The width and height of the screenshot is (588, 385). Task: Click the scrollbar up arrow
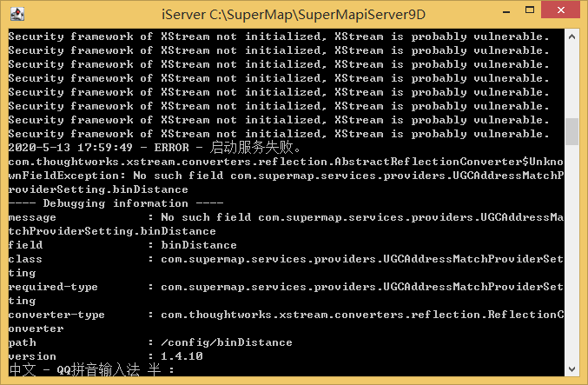coord(571,37)
